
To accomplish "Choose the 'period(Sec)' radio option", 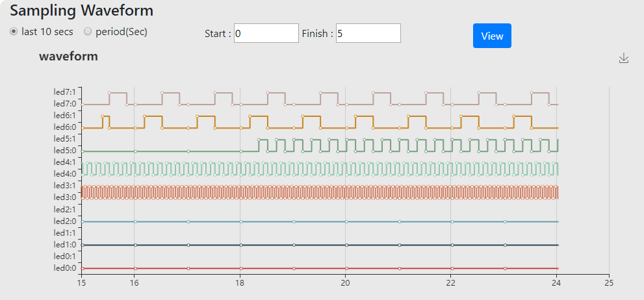I will pyautogui.click(x=88, y=32).
